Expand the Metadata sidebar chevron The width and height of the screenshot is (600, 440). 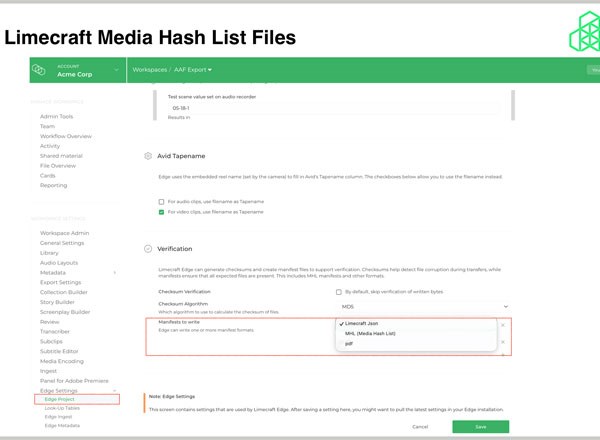pos(114,272)
